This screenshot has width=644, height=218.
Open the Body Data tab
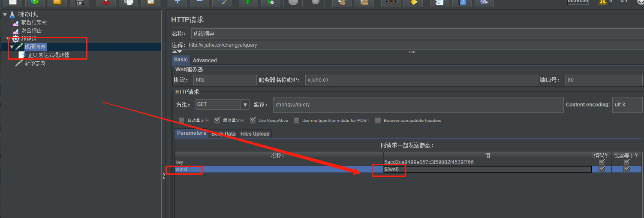223,134
